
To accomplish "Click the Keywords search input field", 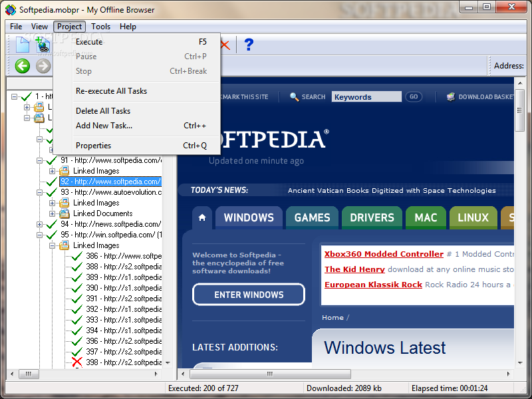I will point(366,96).
